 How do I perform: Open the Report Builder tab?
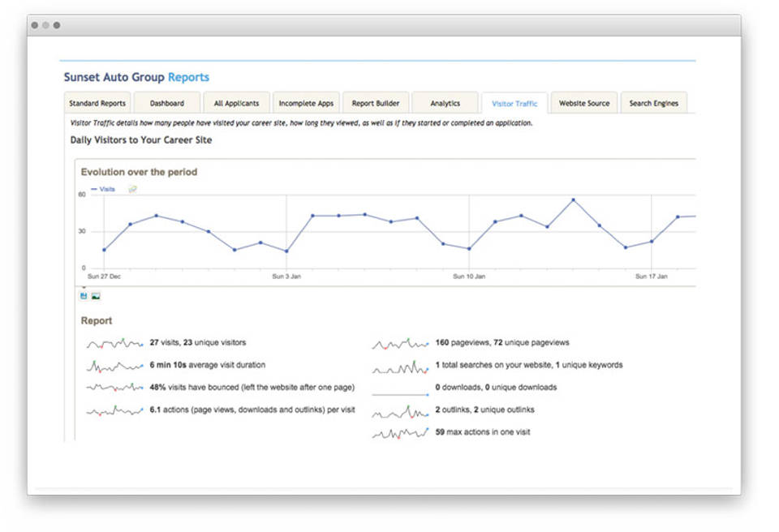376,104
